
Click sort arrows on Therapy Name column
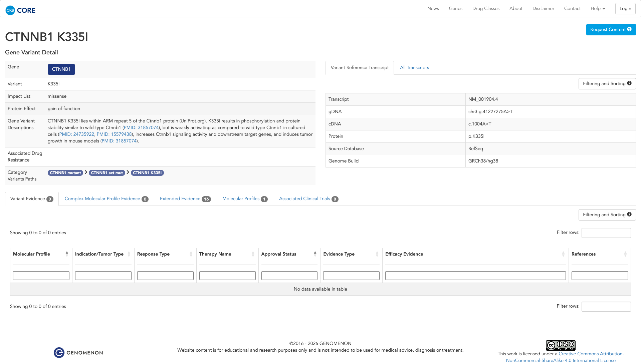pyautogui.click(x=253, y=254)
